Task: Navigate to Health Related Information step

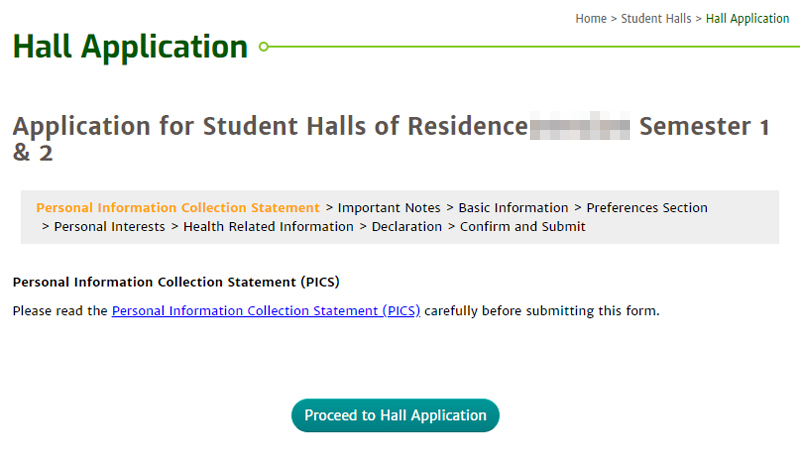Action: (268, 227)
